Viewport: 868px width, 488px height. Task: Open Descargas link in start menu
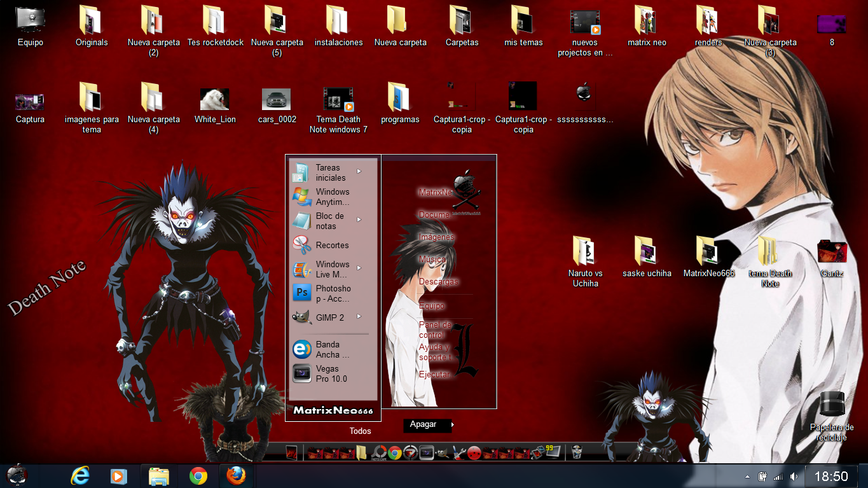439,281
